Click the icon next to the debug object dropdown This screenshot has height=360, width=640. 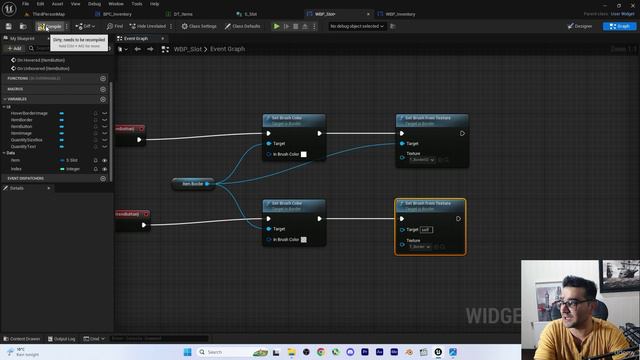[x=393, y=26]
